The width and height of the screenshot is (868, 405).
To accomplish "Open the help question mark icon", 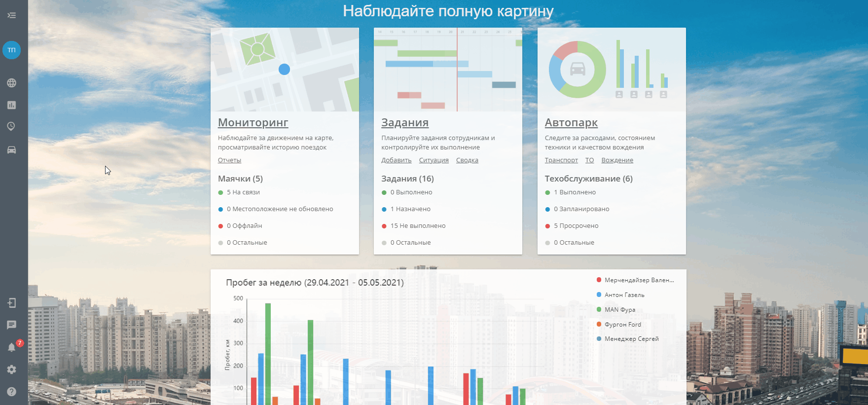I will [x=12, y=391].
